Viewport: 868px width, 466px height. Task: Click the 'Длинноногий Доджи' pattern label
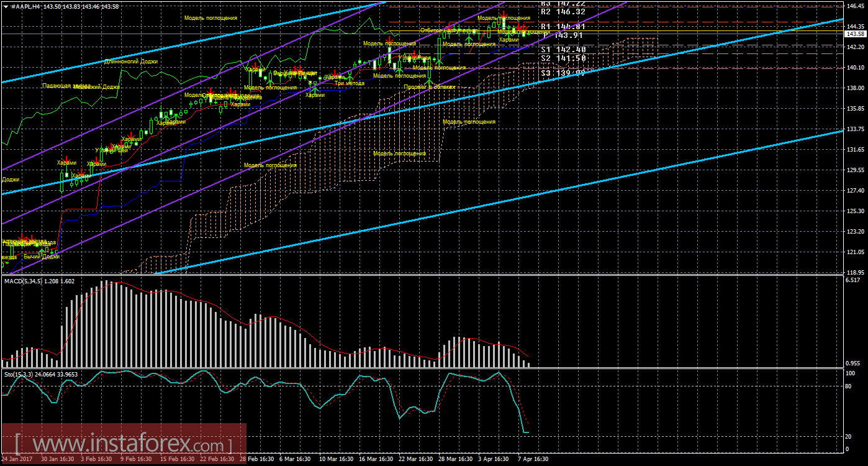[x=131, y=62]
